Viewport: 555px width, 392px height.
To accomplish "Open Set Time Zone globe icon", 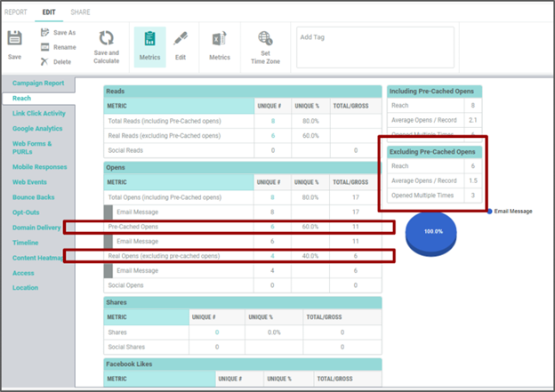I will pyautogui.click(x=265, y=38).
